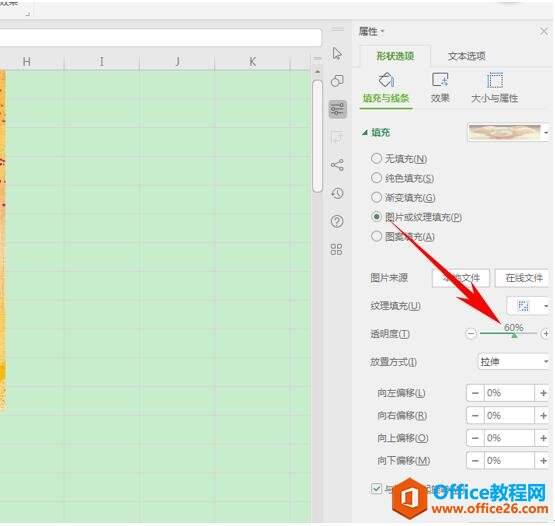Open 大小与属性 size and properties section
Viewport: 555px width, 526px height.
494,87
